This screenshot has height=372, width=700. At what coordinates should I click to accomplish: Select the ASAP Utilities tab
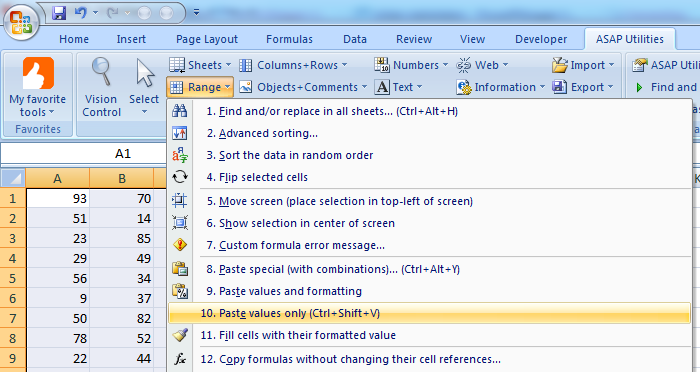click(629, 39)
